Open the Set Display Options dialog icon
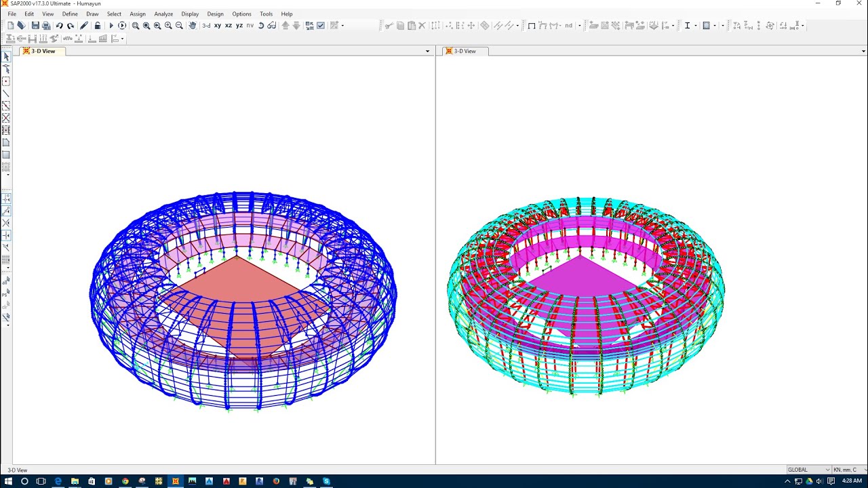Screen dimensions: 868x488 319,25
